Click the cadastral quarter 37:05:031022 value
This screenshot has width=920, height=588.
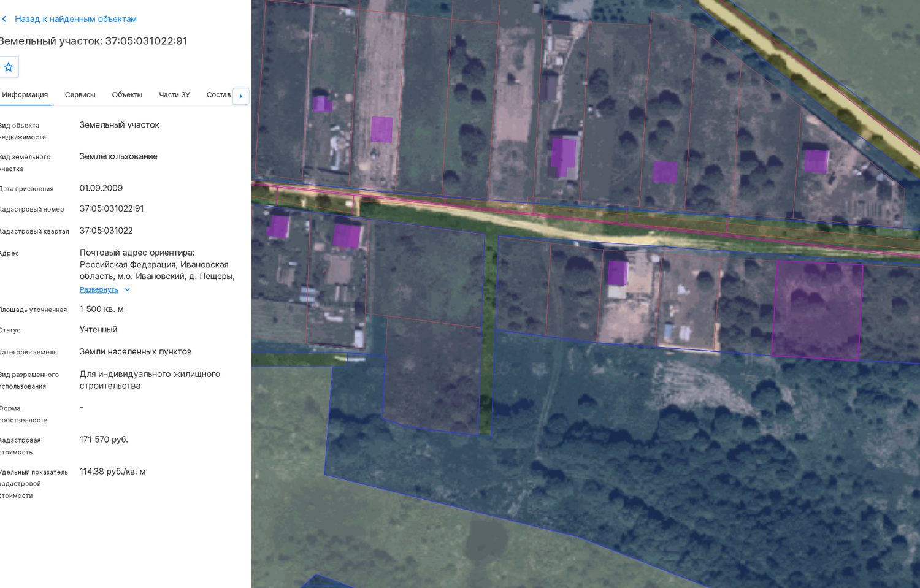(x=106, y=231)
